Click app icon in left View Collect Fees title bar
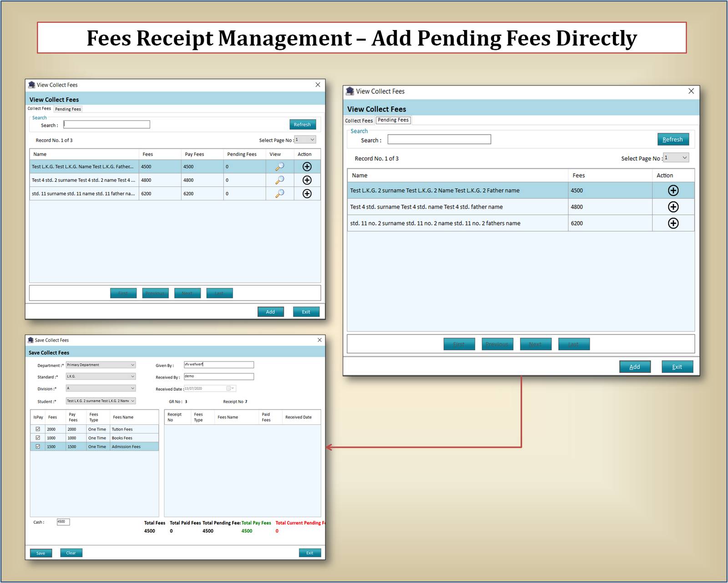728x583 pixels. coord(31,85)
